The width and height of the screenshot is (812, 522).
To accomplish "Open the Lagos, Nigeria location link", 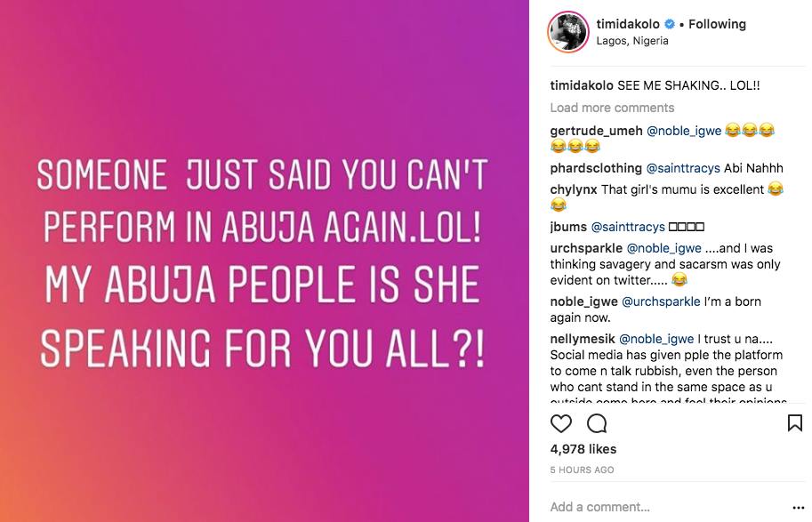I will pos(632,41).
